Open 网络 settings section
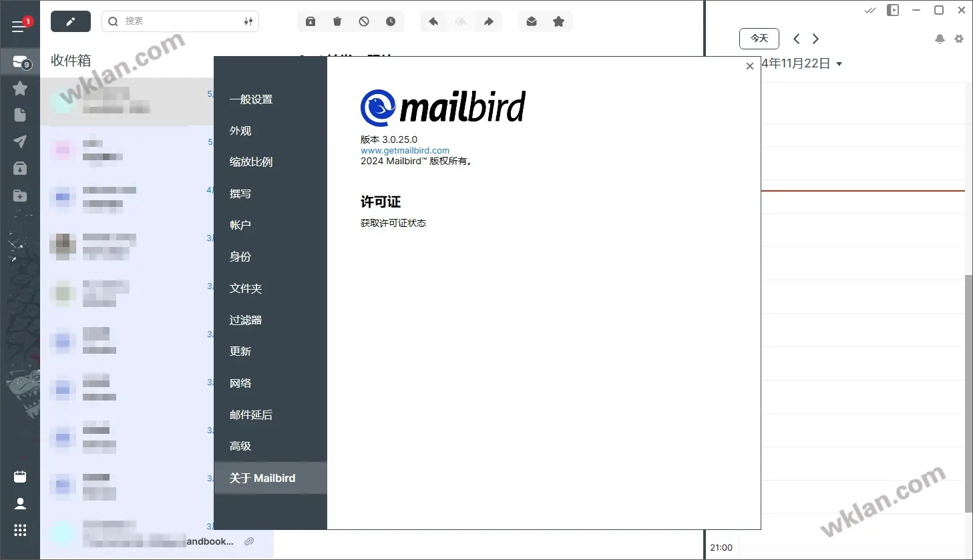973x560 pixels. click(x=270, y=383)
